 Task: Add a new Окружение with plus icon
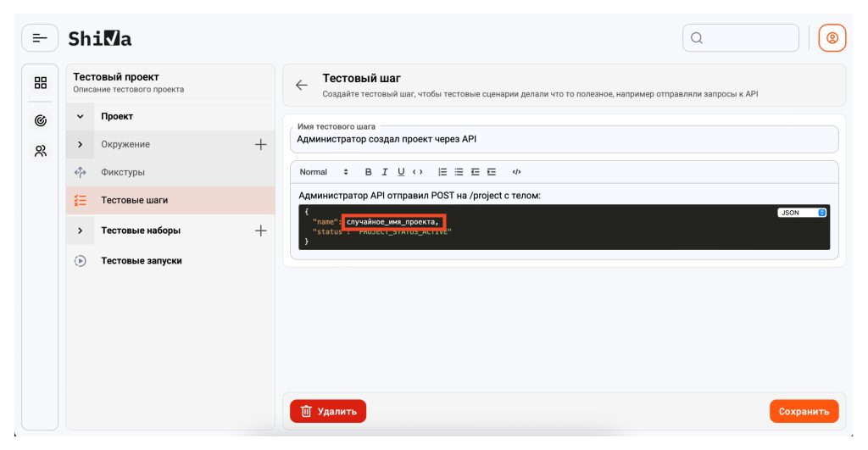[260, 145]
